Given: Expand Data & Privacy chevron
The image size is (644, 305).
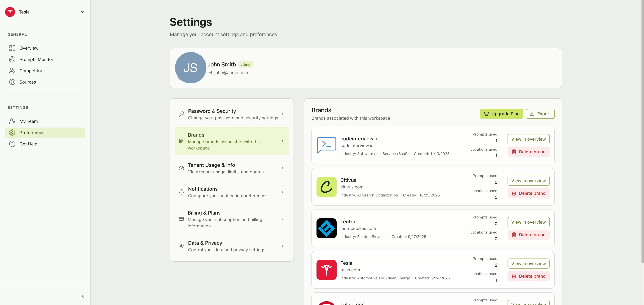Looking at the screenshot, I should pyautogui.click(x=283, y=246).
